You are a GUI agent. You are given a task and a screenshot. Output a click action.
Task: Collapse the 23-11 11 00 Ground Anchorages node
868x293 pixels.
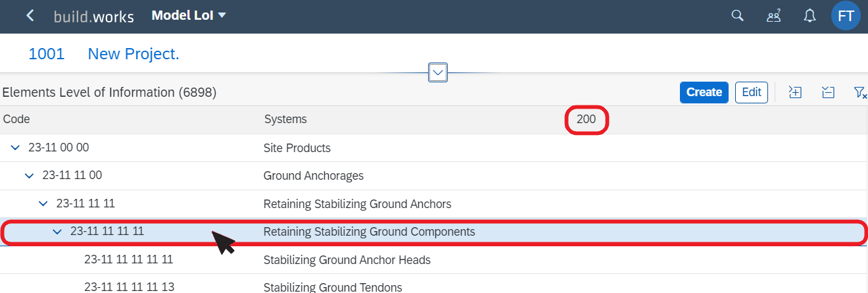point(29,176)
